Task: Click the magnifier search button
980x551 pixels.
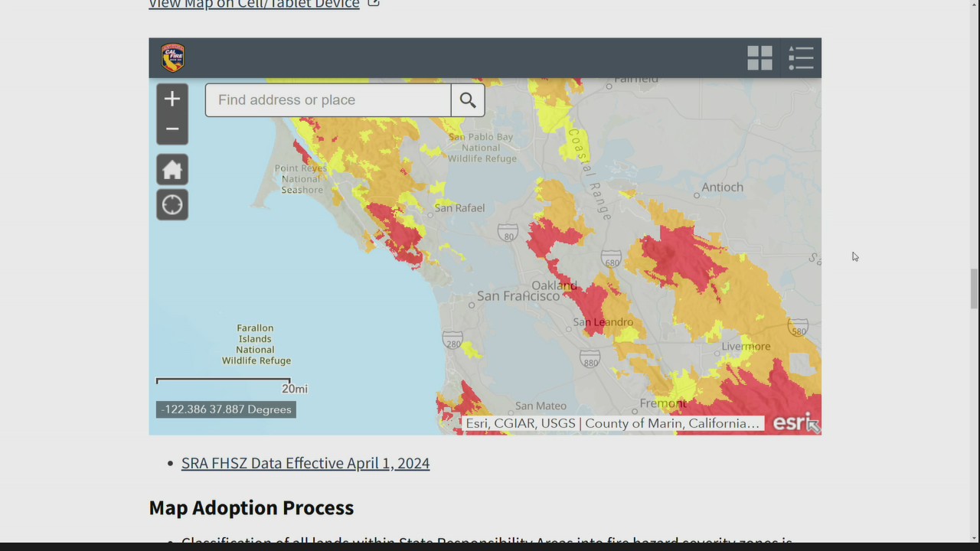Action: (x=468, y=100)
